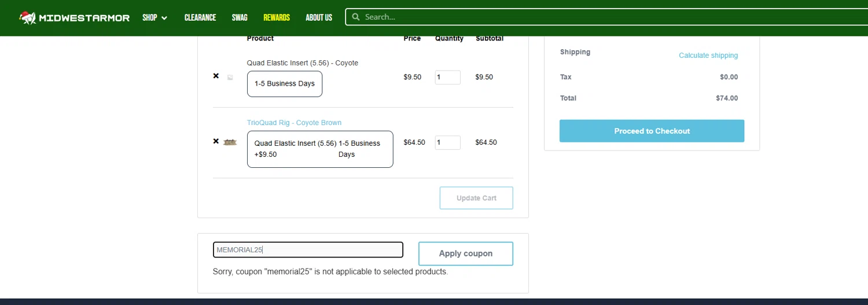The image size is (868, 305).
Task: Open the Calculate shipping link
Action: [708, 56]
